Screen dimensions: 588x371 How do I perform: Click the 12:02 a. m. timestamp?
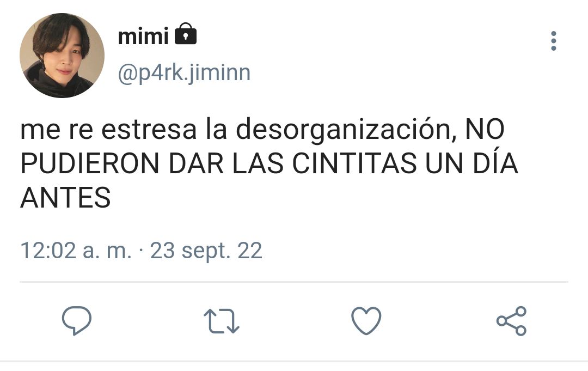click(76, 251)
